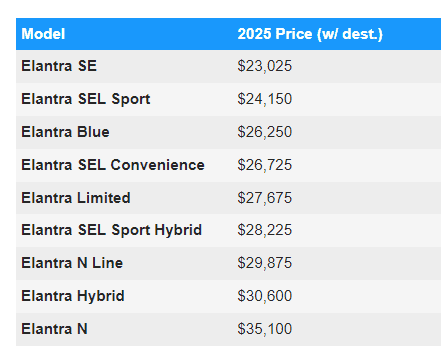Click the $28,225 price value

[x=265, y=230]
